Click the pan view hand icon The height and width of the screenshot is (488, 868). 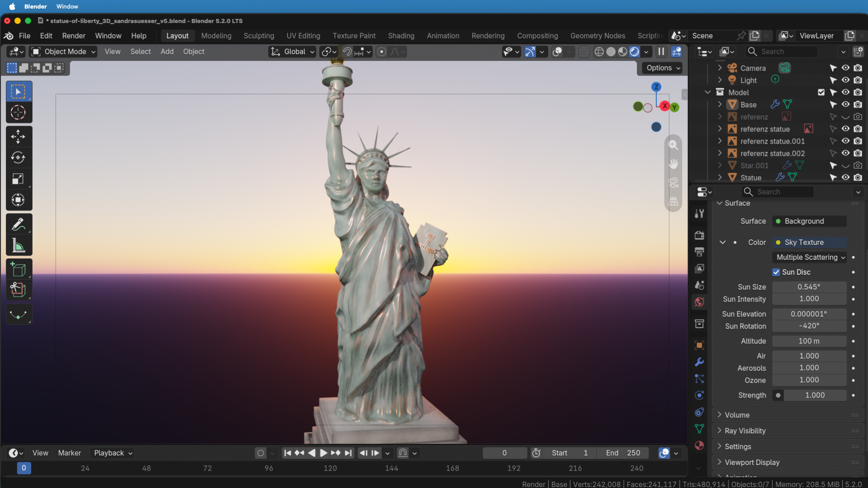[673, 164]
